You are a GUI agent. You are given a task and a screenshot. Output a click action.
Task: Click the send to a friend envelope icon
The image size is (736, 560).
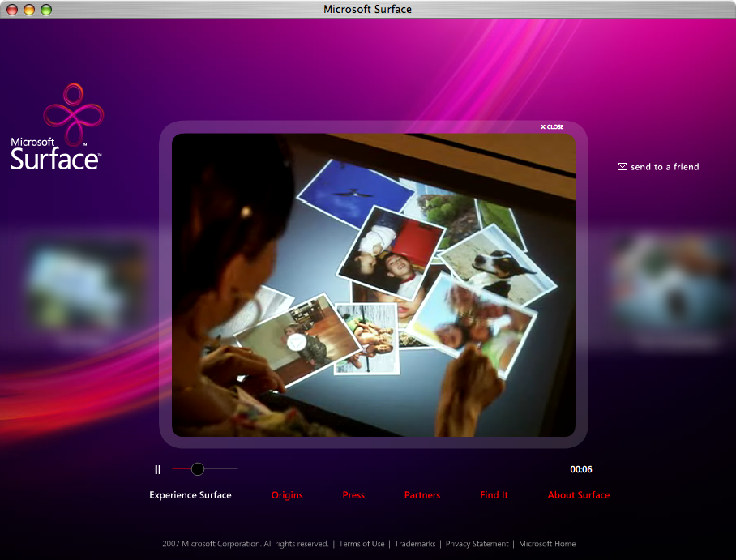(x=622, y=167)
